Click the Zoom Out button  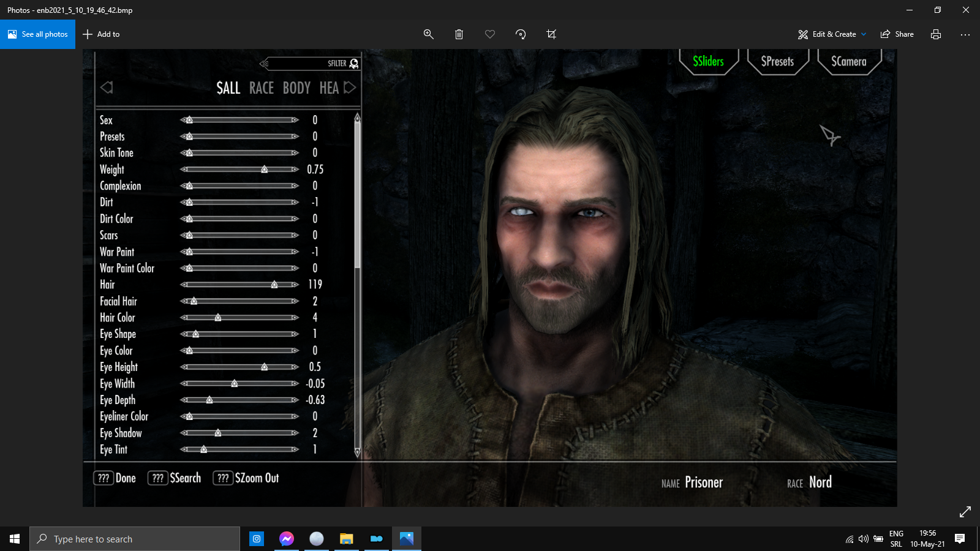[246, 478]
